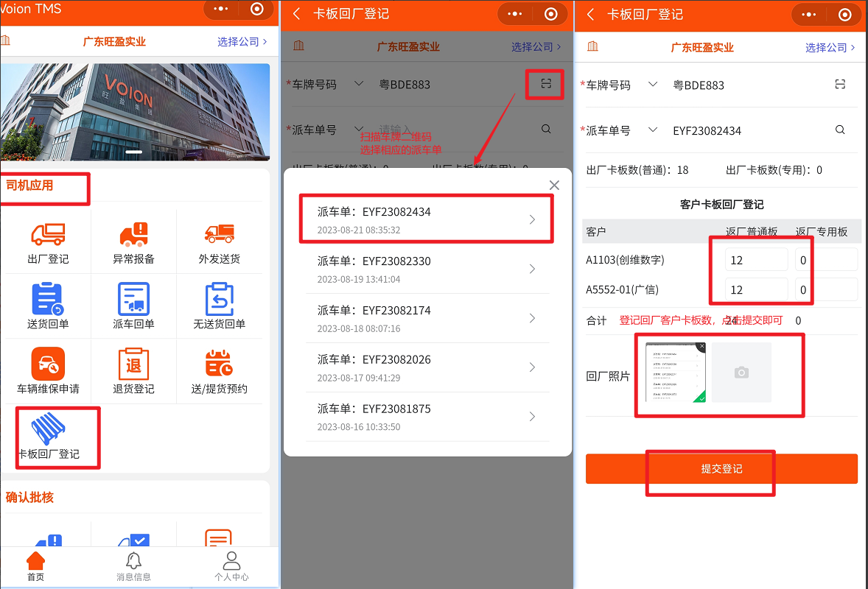
Task: Tap the circle close icon on right screen
Action: coord(844,15)
